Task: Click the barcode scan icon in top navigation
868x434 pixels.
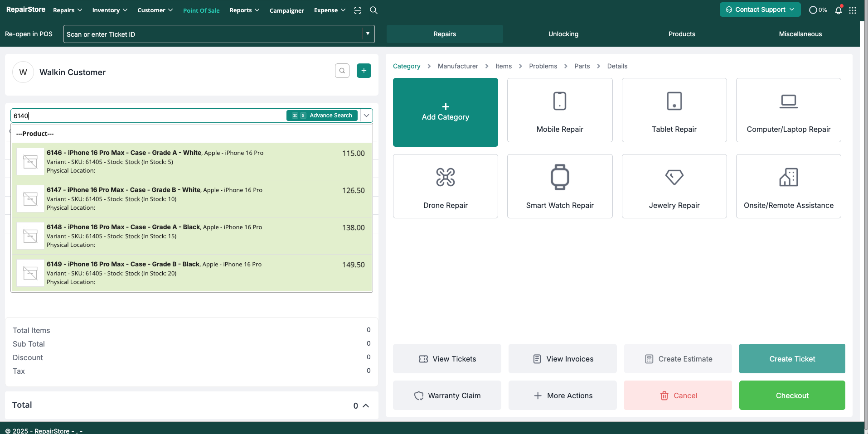Action: [x=358, y=10]
